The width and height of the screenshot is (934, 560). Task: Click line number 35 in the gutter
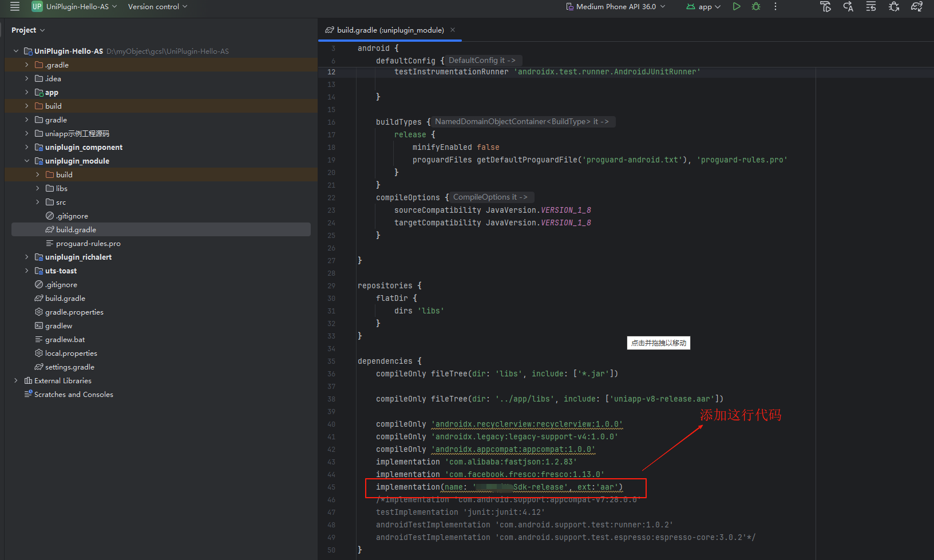point(331,362)
